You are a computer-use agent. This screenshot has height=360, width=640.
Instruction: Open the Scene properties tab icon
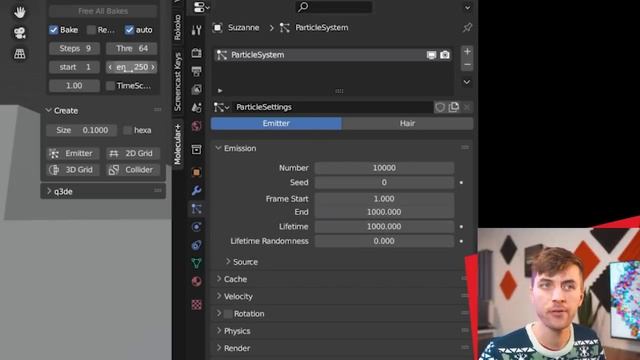tap(196, 107)
